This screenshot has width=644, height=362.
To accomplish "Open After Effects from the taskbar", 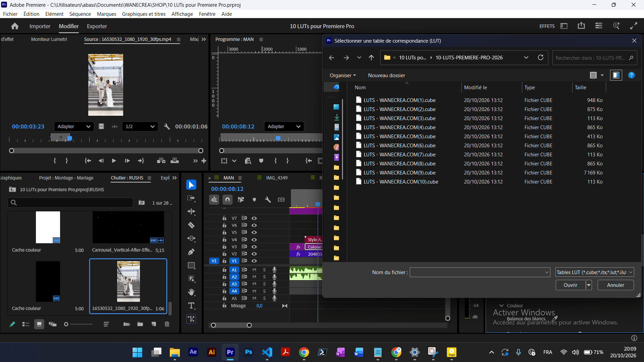I will tap(193, 352).
